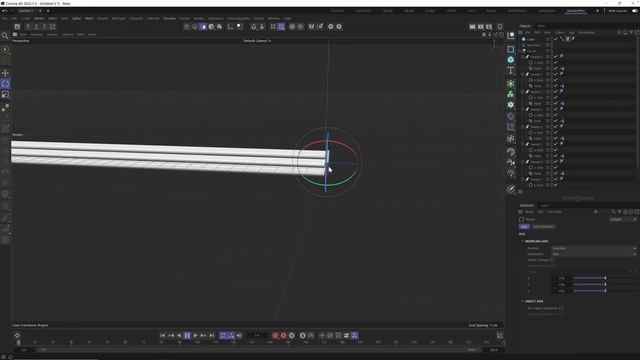640x360 pixels.
Task: Collapse the Object Axis section
Action: coord(522,301)
